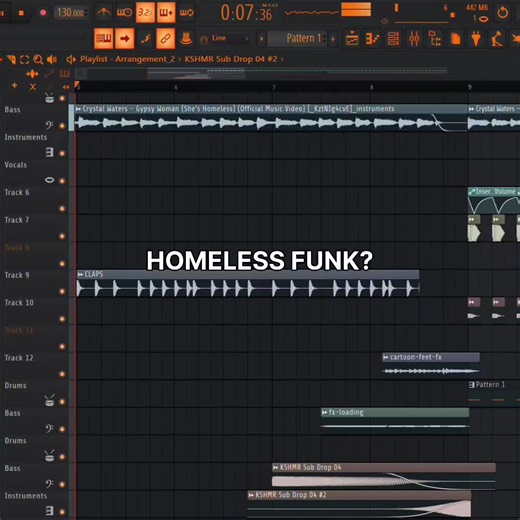The height and width of the screenshot is (520, 520).
Task: Click the KSHMR Sub Drop 04 #2 breadcrumb
Action: click(231, 59)
